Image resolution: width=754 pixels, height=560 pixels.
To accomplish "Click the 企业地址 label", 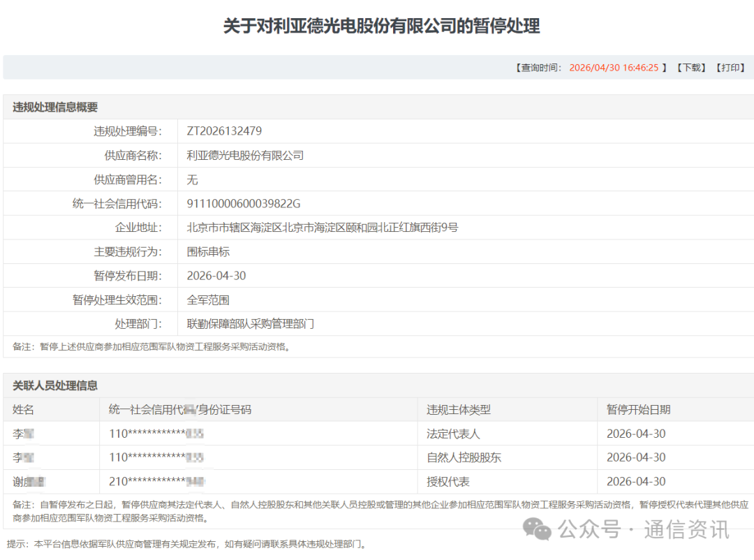I will 138,228.
